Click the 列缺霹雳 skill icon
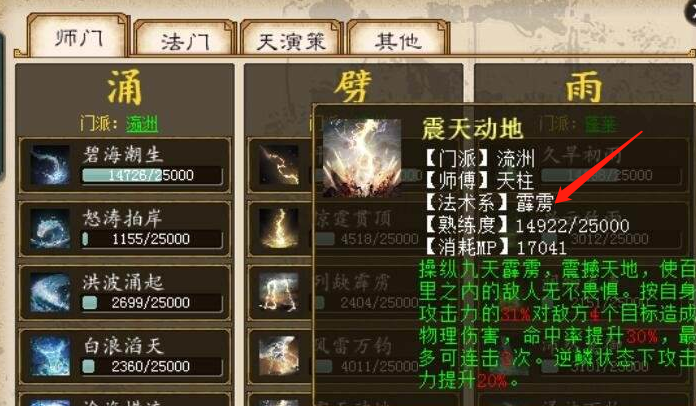 click(279, 292)
